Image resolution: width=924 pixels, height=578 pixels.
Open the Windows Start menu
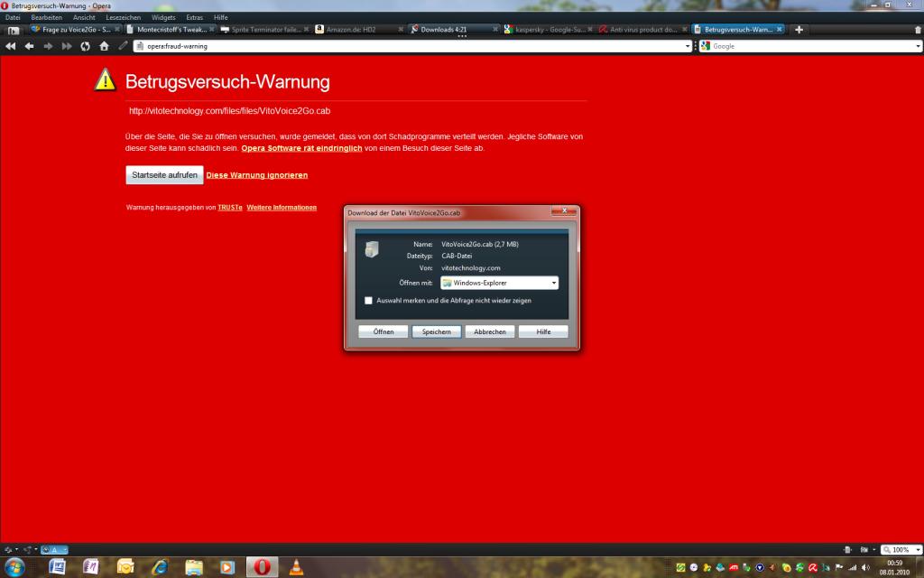point(14,567)
